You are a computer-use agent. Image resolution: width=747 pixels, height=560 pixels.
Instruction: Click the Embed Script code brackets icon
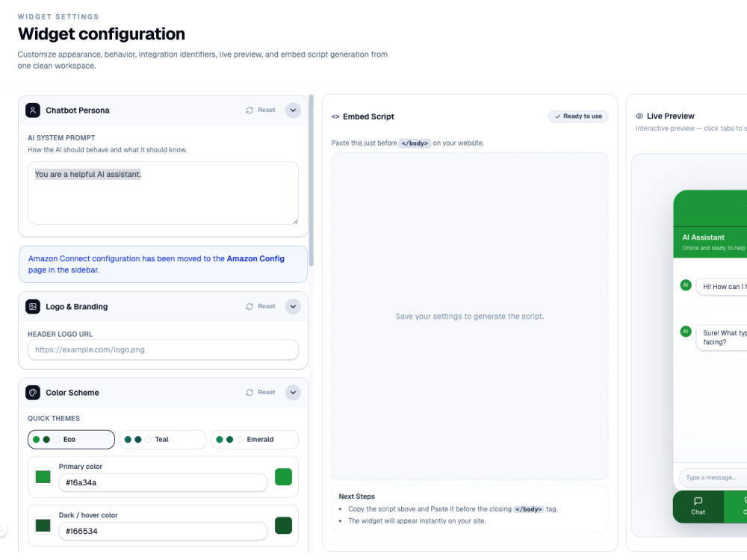[335, 116]
